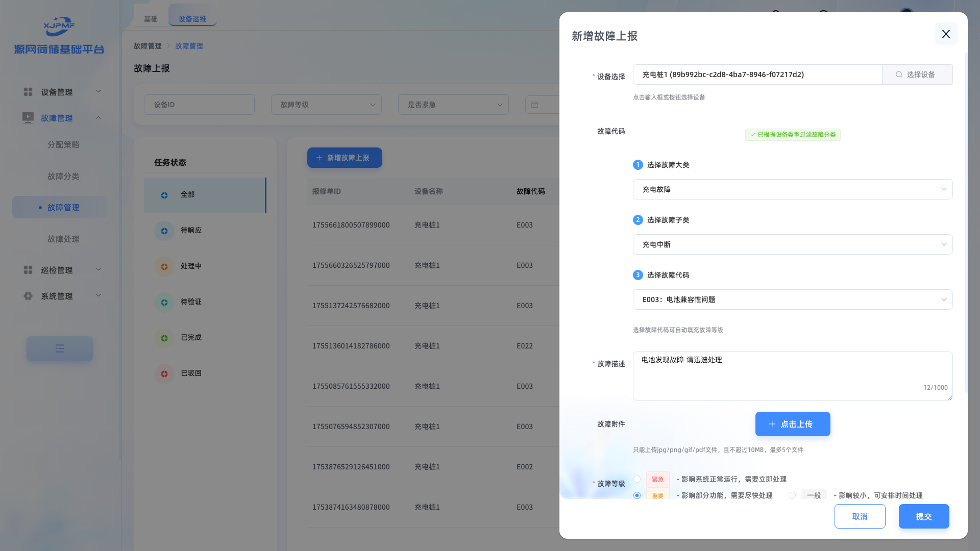
Task: Open the 选择故障大类 dropdown
Action: coord(792,189)
